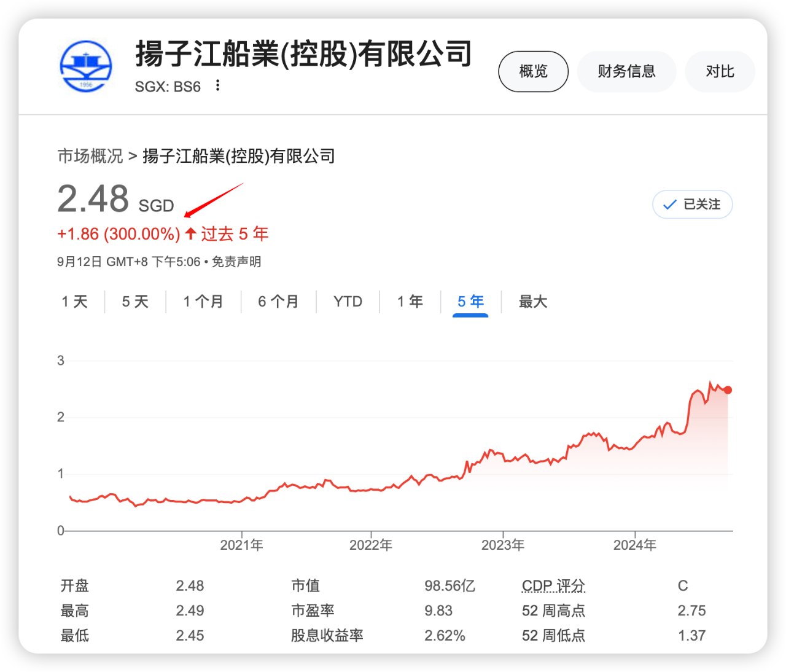
Task: Click the 最高 value 2.49
Action: click(190, 611)
